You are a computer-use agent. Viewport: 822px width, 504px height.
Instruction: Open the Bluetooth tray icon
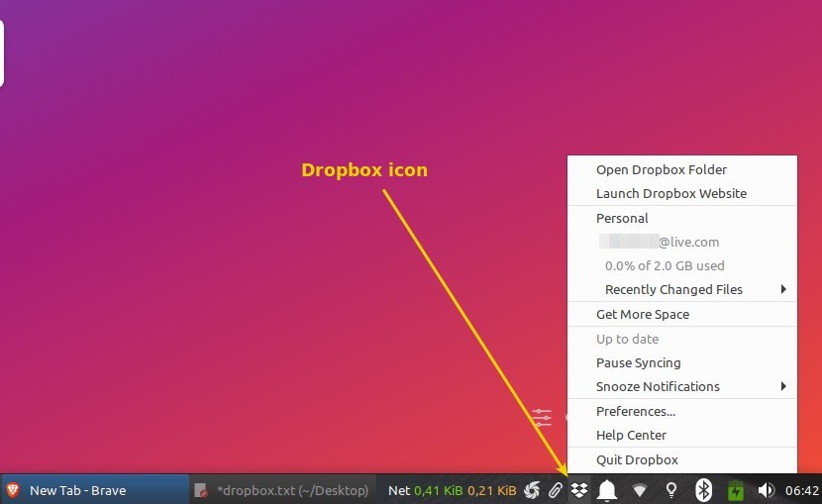[703, 490]
